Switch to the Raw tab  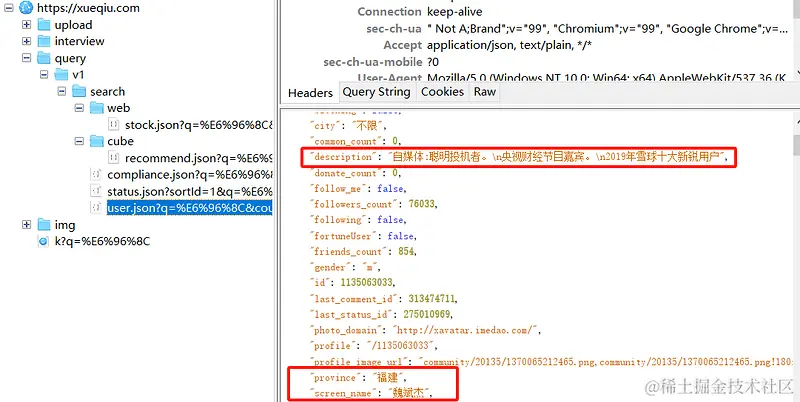485,92
